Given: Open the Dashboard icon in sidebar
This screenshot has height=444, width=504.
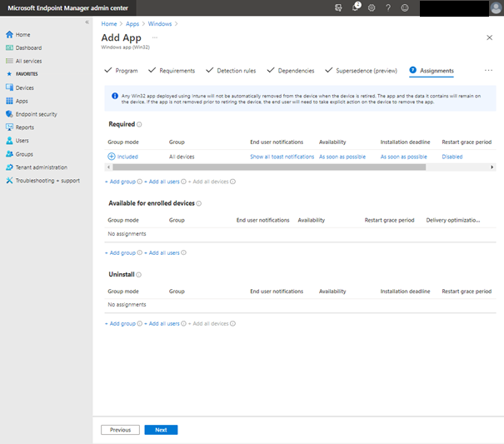Looking at the screenshot, I should point(9,47).
